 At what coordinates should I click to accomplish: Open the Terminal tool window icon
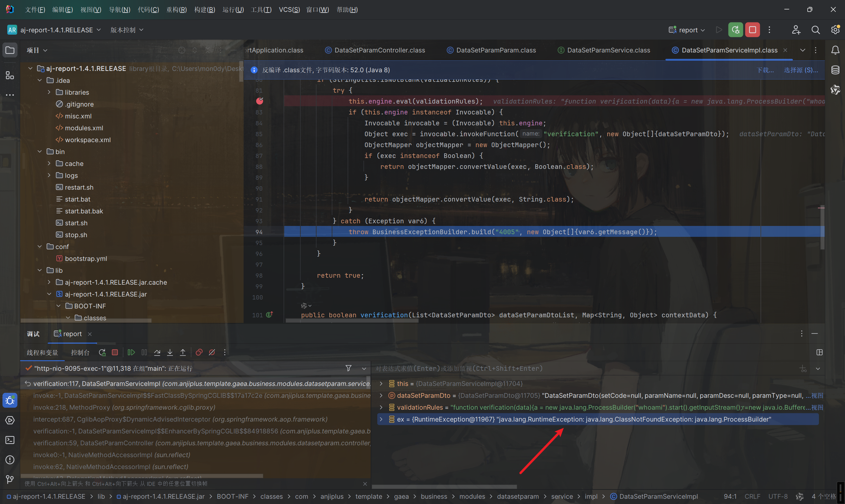tap(10, 440)
